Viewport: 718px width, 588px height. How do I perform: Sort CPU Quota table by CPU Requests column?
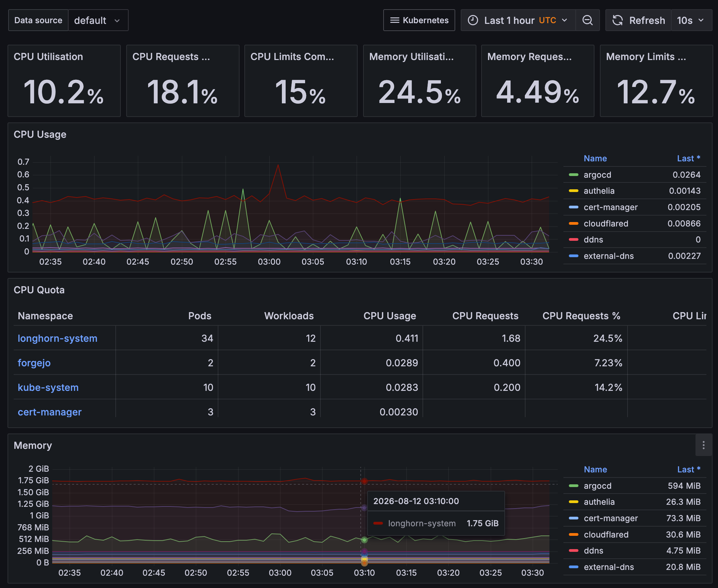tap(485, 316)
